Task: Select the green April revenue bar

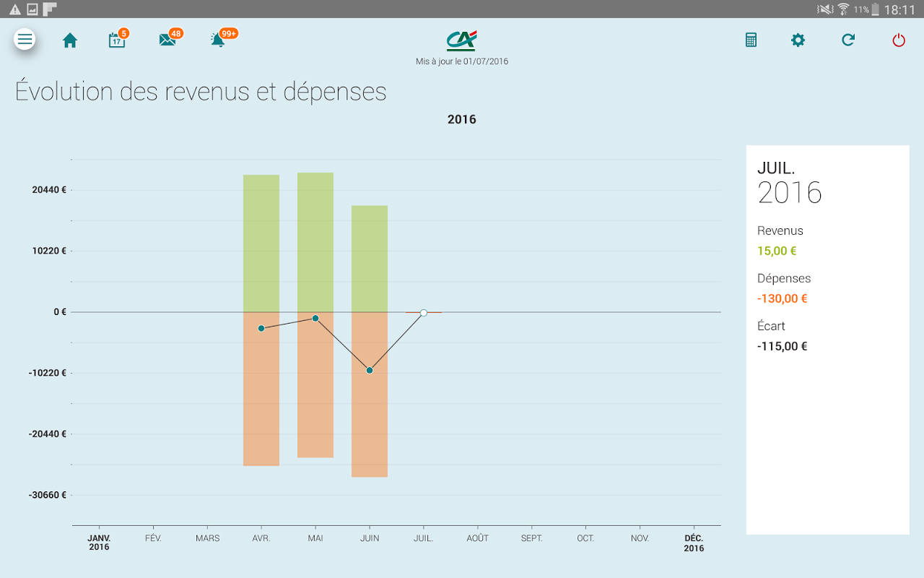Action: (x=261, y=243)
